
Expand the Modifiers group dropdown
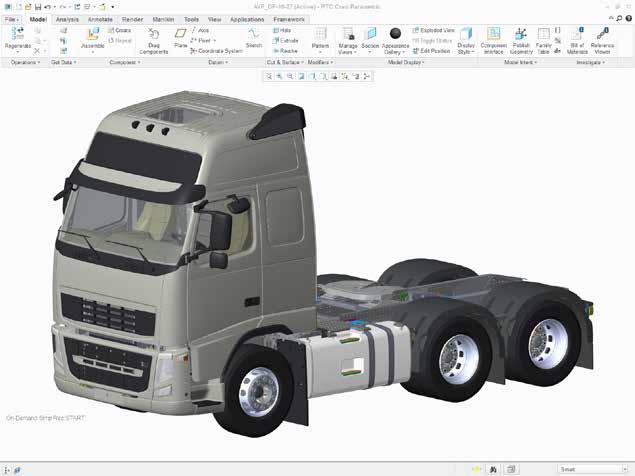pos(320,62)
